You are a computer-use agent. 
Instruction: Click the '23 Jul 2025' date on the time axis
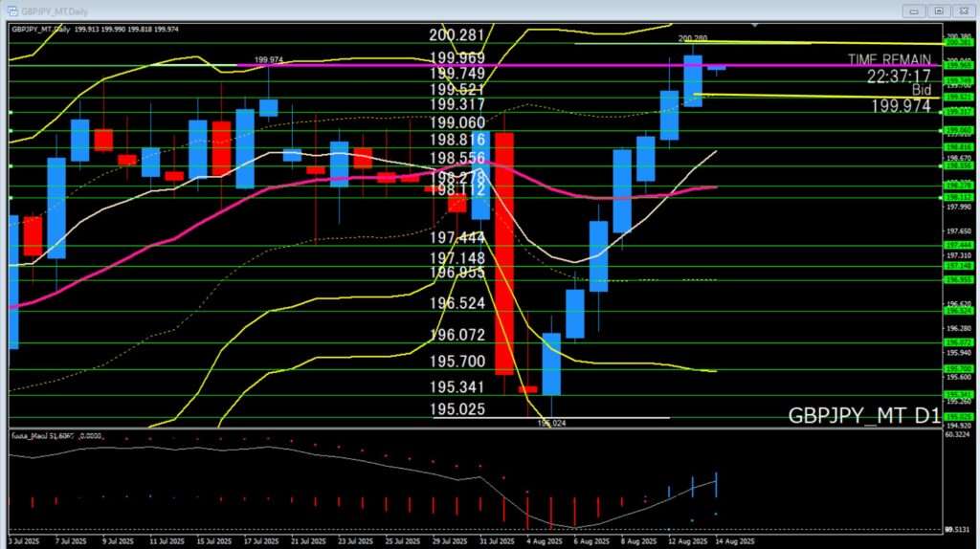coord(356,541)
